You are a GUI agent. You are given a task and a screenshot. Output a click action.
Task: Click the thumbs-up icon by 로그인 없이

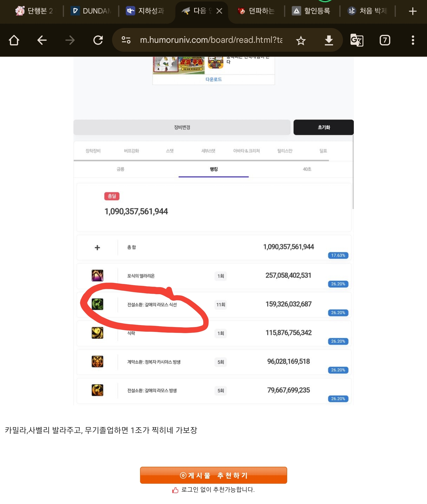point(175,490)
